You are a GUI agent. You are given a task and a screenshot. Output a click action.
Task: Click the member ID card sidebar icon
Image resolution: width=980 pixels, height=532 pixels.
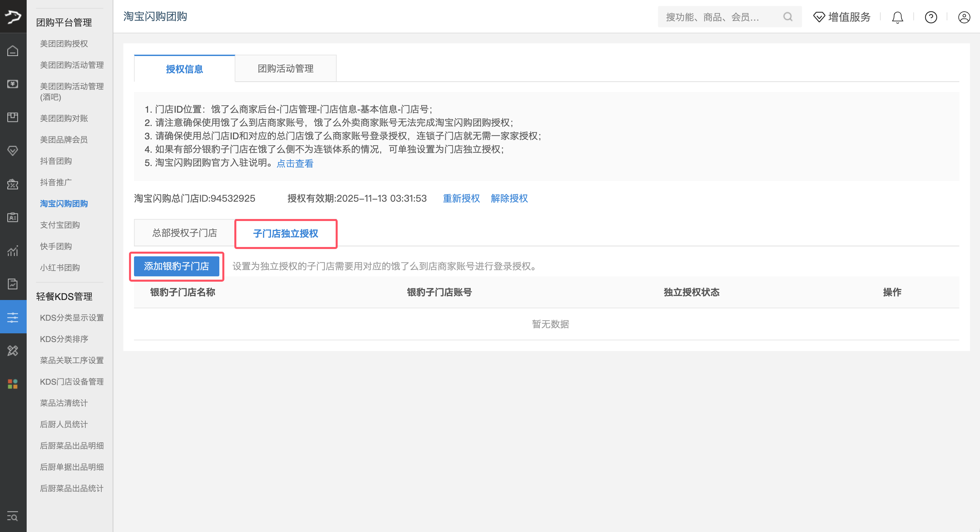[x=13, y=217]
